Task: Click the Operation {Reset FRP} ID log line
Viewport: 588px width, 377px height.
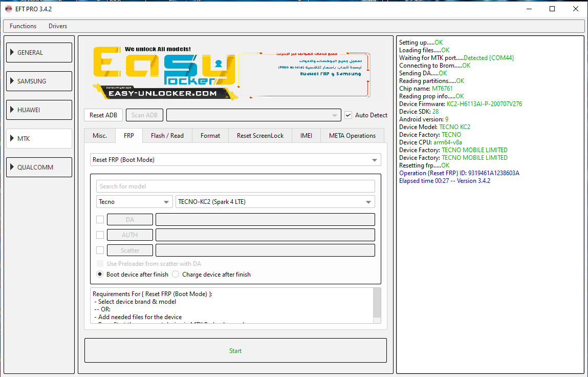Action: (459, 173)
